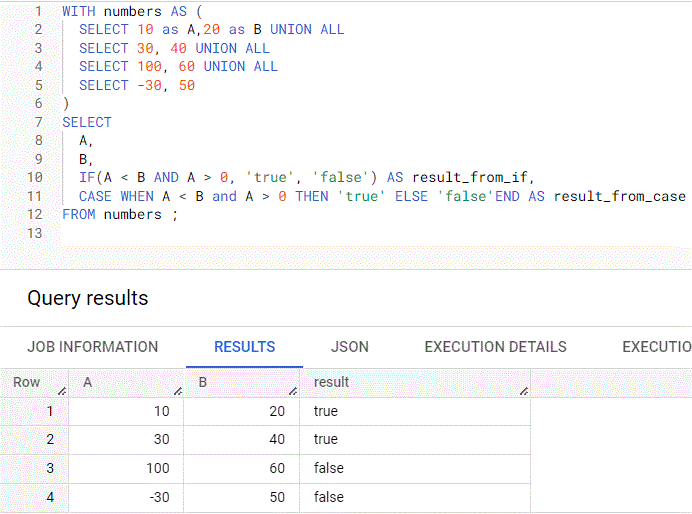Click empty line 13 in the editor

[x=300, y=233]
